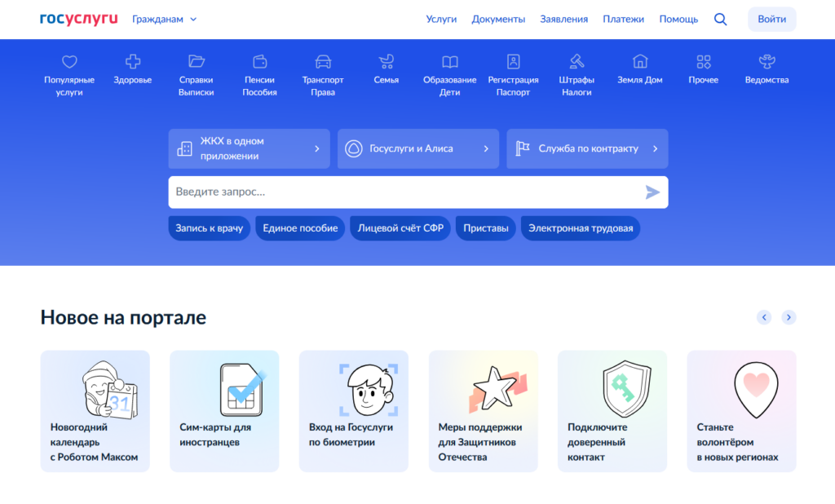Screen dimensions: 835x504
Task: Open the Услуги menu item
Action: [x=441, y=20]
